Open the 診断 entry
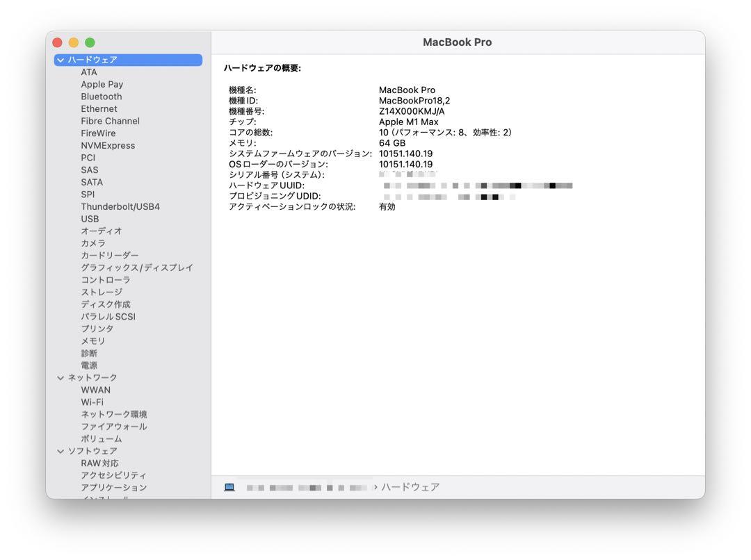Image resolution: width=751 pixels, height=560 pixels. click(88, 353)
